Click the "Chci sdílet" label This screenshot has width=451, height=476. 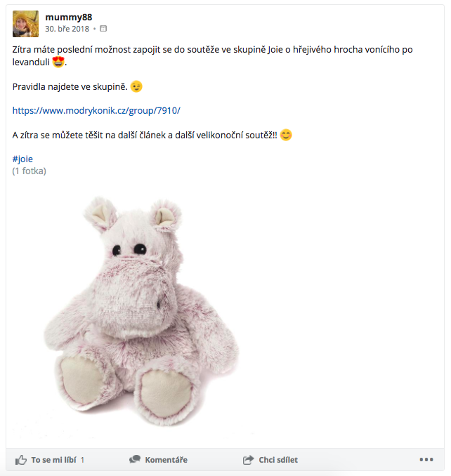[278, 460]
